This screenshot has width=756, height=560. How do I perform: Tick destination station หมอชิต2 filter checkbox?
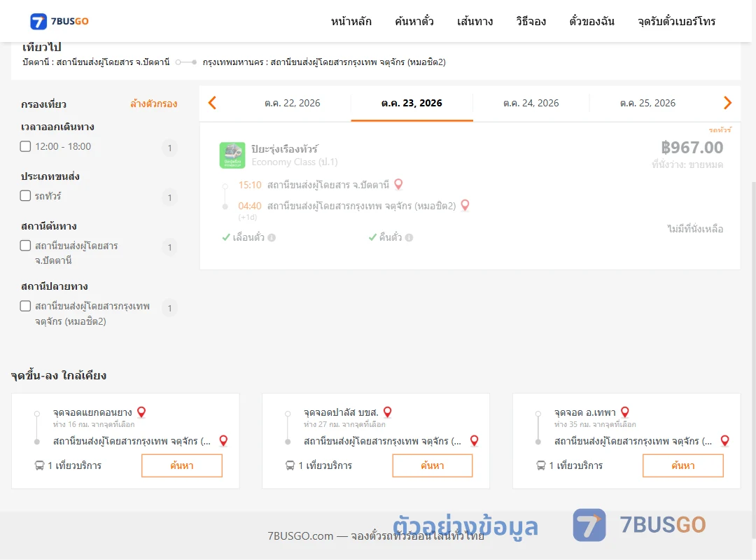pos(26,306)
